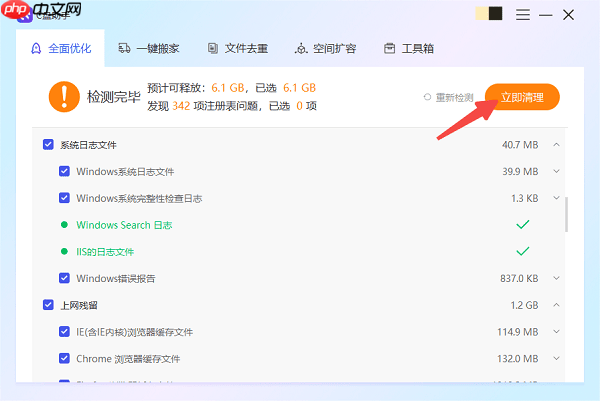600x401 pixels.
Task: Click the green dot beside IIS的日志文件
Action: point(64,251)
